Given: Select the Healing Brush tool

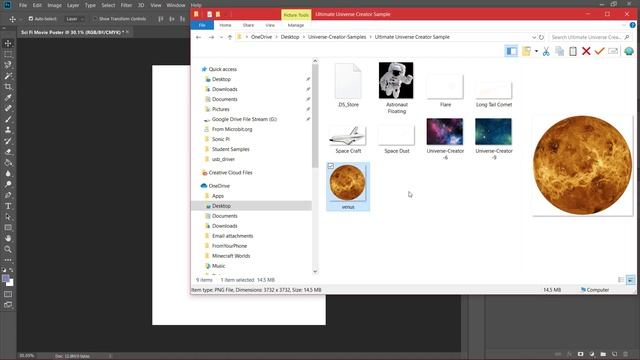Looking at the screenshot, I should click(x=8, y=108).
